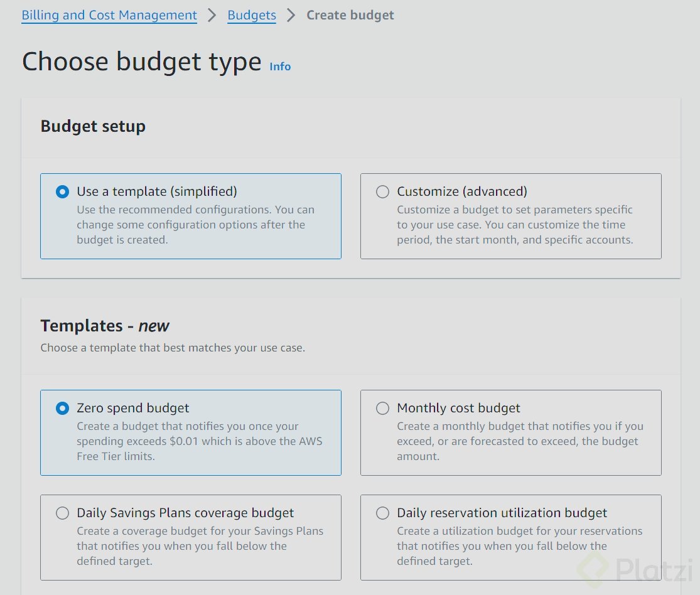Click the Platzi watermark logo
The height and width of the screenshot is (595, 700).
pos(634,570)
